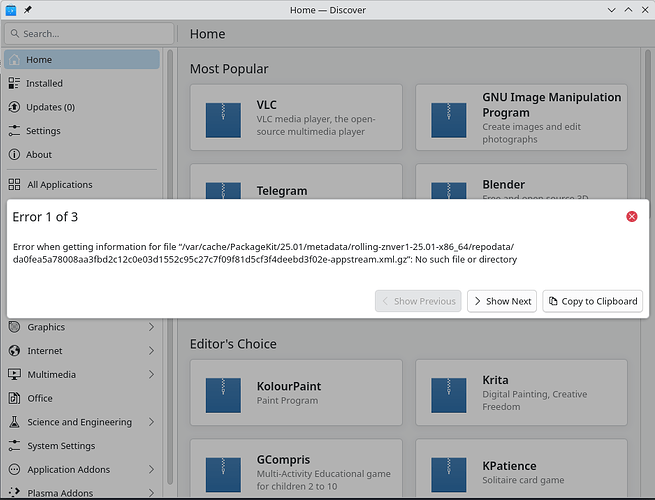Select All Applications in sidebar
Screen dimensions: 655x500
coord(82,184)
